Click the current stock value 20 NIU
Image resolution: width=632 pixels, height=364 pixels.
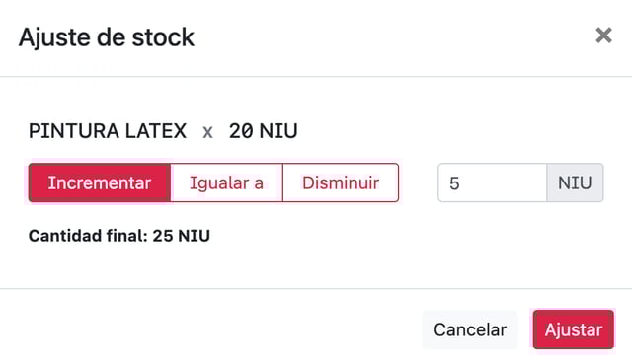click(264, 131)
